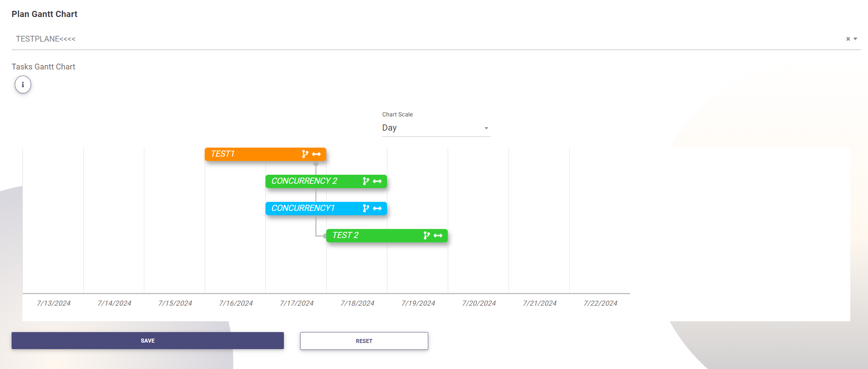Expand the plan selector dropdown arrow

[x=856, y=39]
